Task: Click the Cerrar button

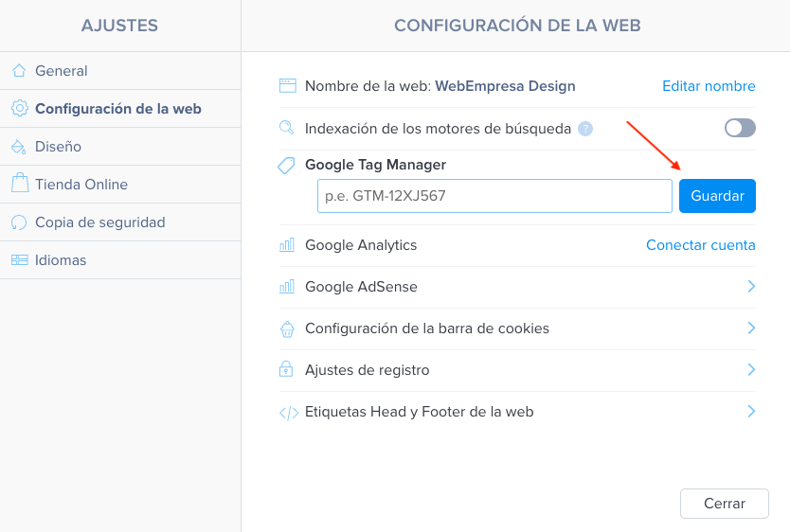Action: coord(725,504)
